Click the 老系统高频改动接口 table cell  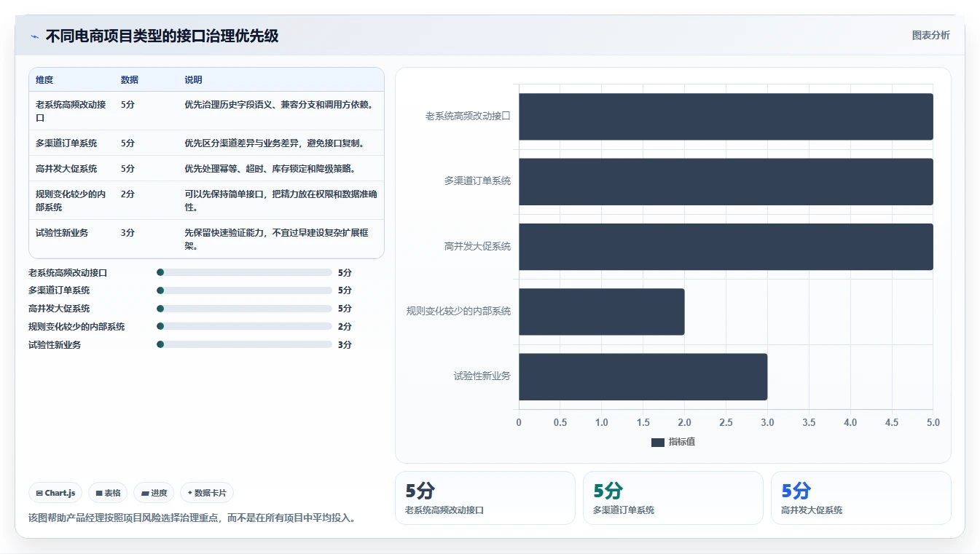tap(71, 111)
